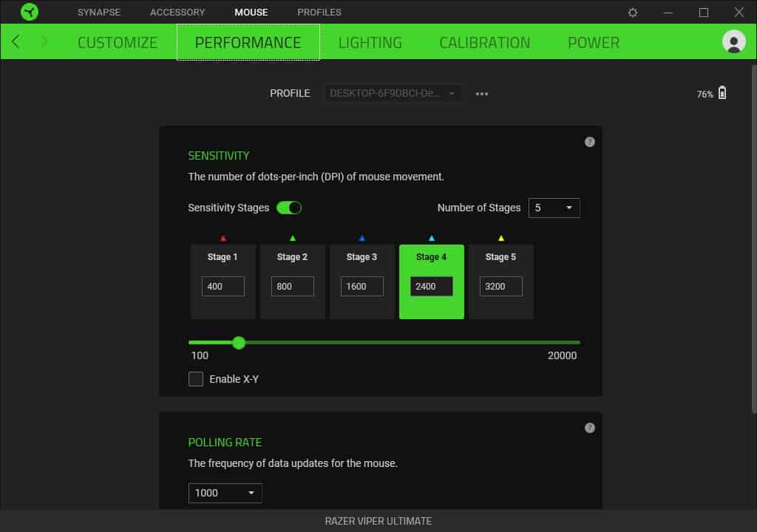
Task: Enable the X-Y sensitivity checkbox
Action: [x=196, y=378]
